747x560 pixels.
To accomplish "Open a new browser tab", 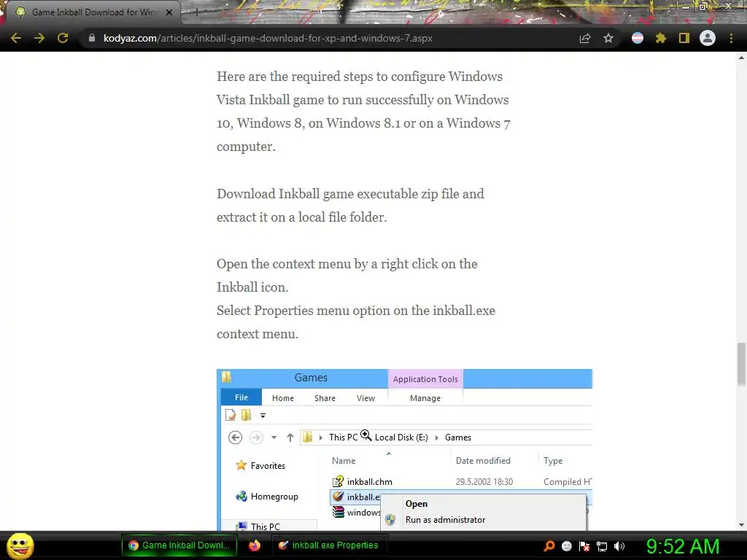I will [x=196, y=12].
